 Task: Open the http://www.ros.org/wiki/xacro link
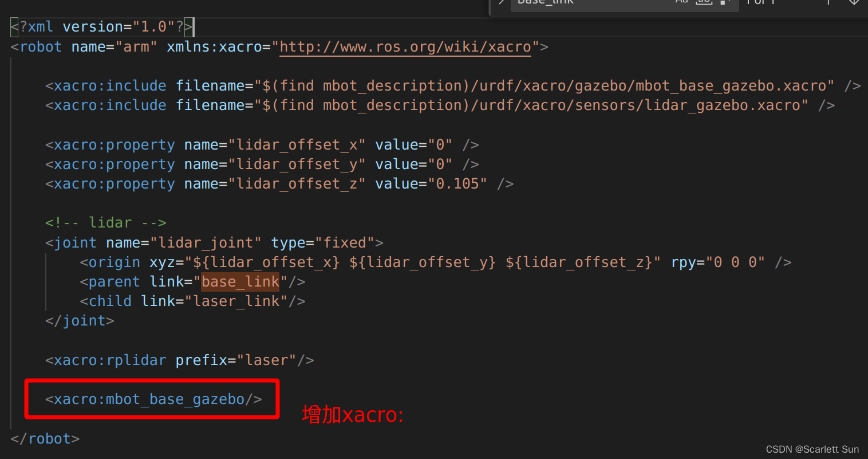point(405,47)
